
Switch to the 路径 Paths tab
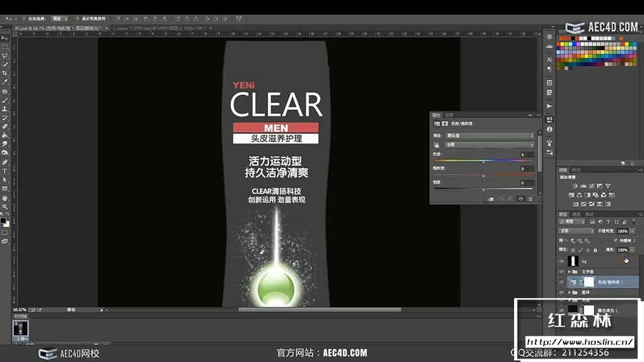590,214
